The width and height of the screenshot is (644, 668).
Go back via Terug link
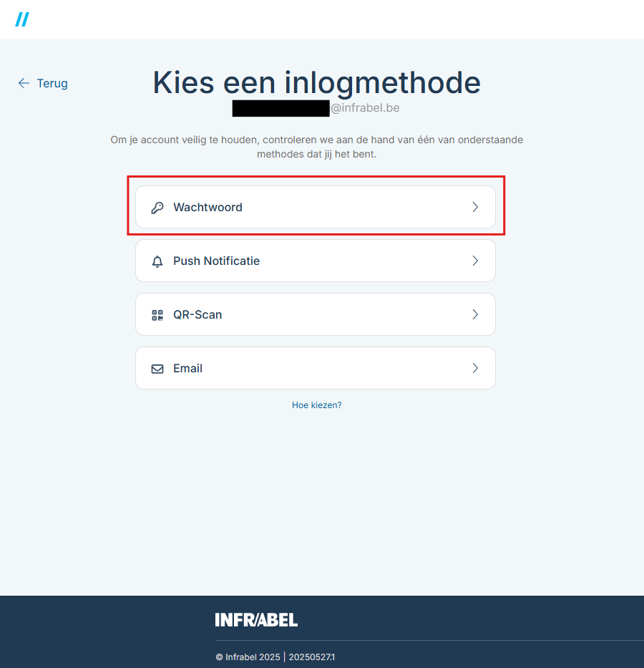click(x=43, y=83)
